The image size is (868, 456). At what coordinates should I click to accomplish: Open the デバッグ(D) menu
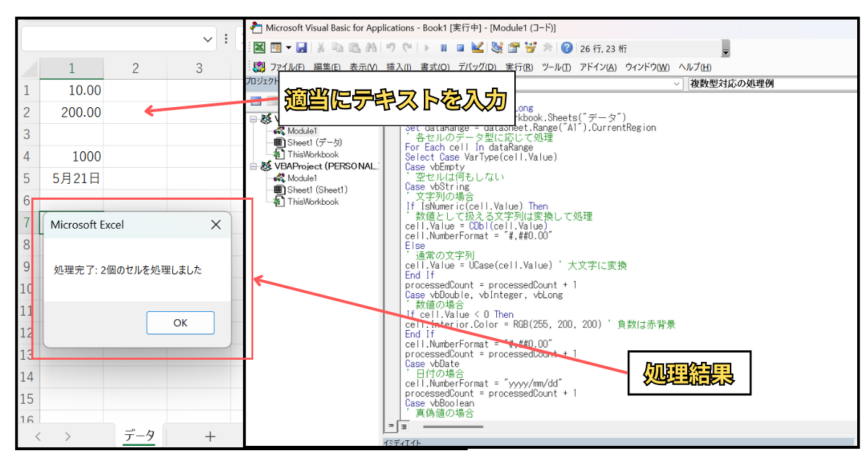pyautogui.click(x=477, y=67)
